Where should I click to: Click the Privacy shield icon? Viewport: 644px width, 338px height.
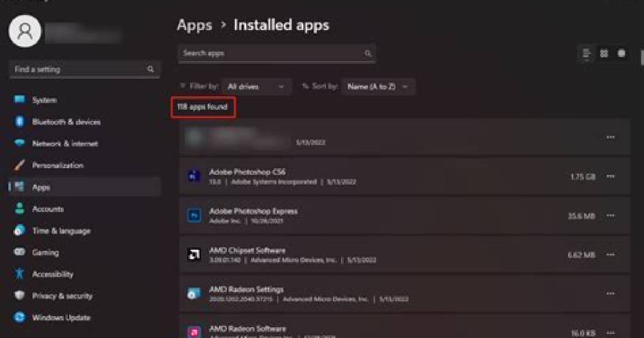point(19,295)
